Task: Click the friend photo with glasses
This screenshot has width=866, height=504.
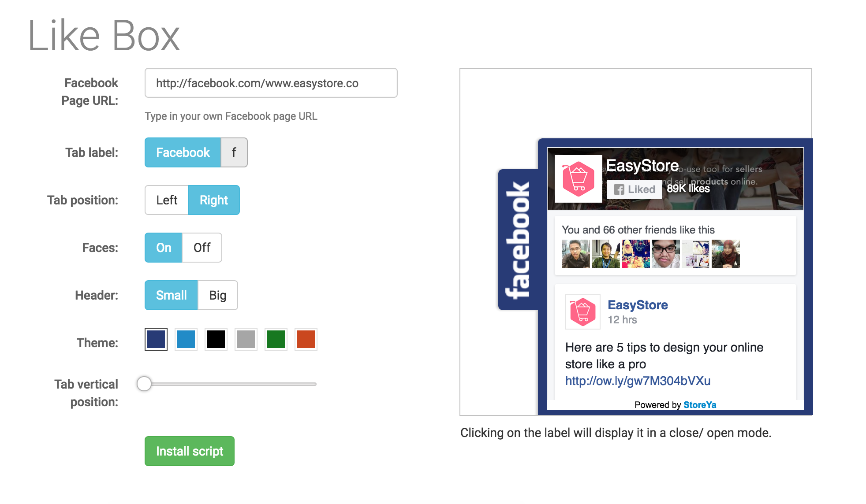Action: point(665,254)
